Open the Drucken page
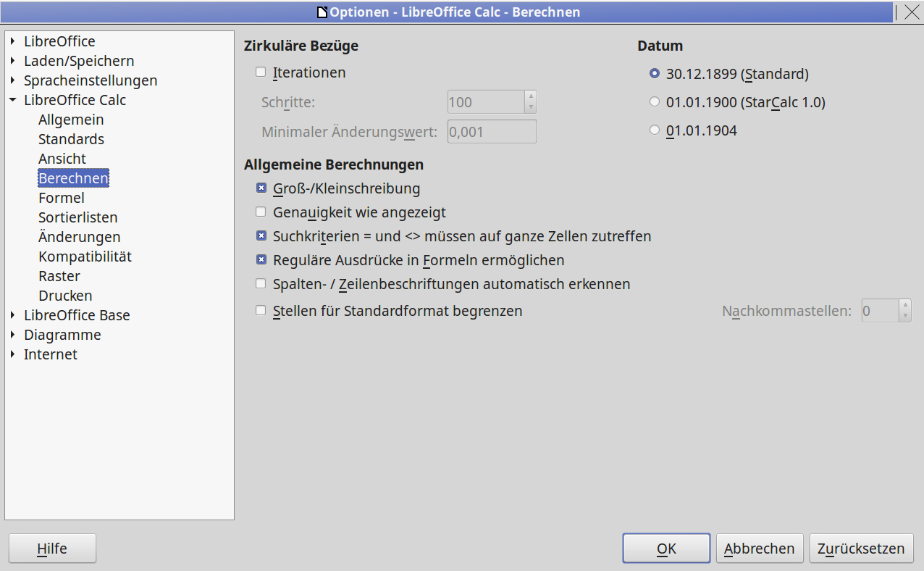The width and height of the screenshot is (924, 571). click(65, 296)
